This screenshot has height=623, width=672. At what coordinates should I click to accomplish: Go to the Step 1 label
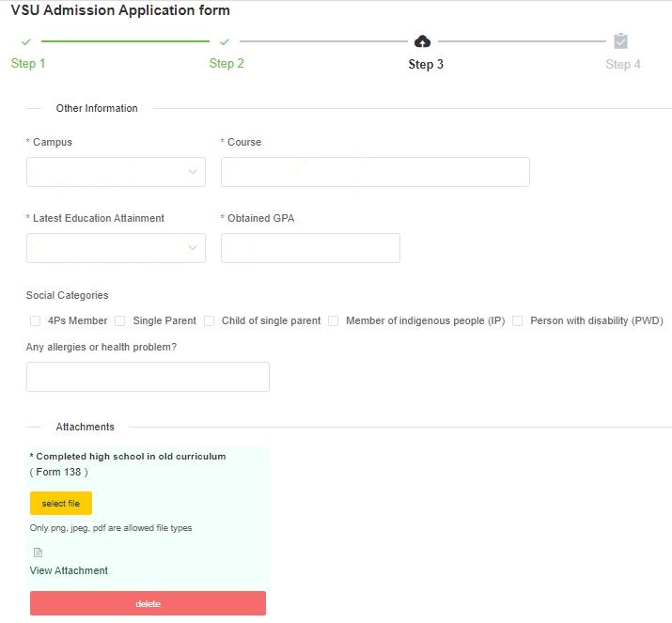pyautogui.click(x=28, y=63)
